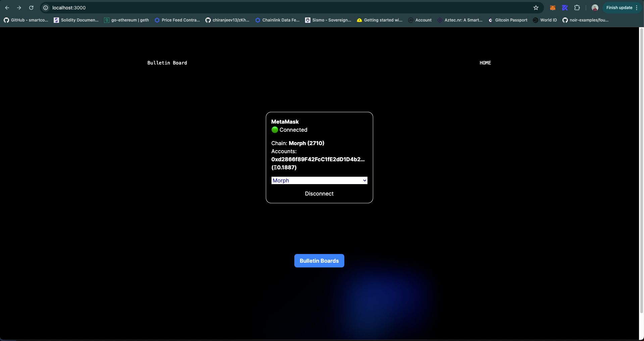This screenshot has width=644, height=341.
Task: Open the Chainlink Data Fe... bookmark
Action: (x=278, y=20)
